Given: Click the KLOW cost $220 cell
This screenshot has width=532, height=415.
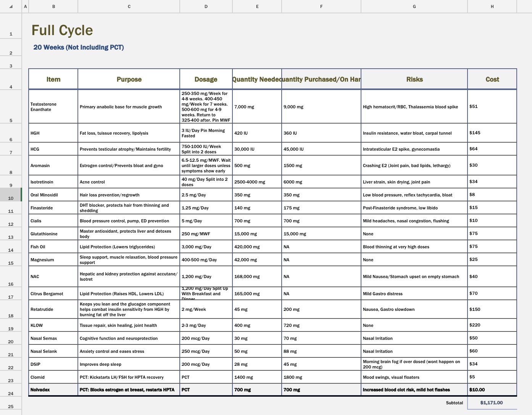Looking at the screenshot, I should coord(492,325).
